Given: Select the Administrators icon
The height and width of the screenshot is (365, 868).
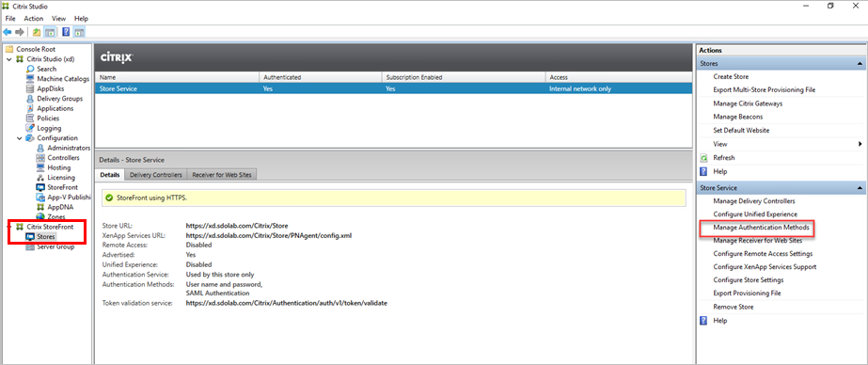Looking at the screenshot, I should coord(40,148).
